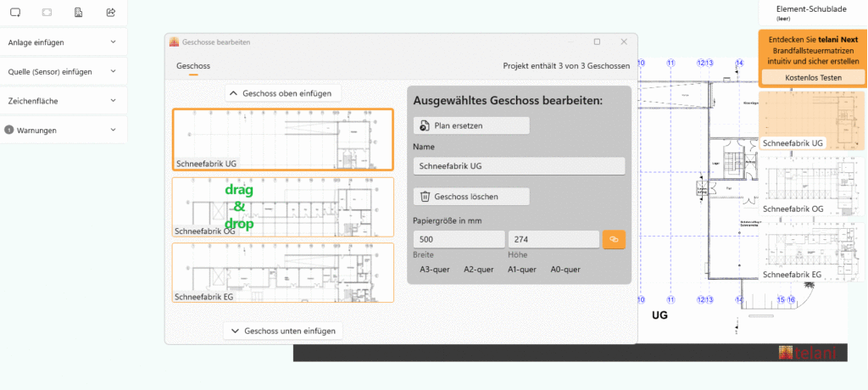This screenshot has width=868, height=390.
Task: Click the warnings count badge
Action: [x=9, y=130]
